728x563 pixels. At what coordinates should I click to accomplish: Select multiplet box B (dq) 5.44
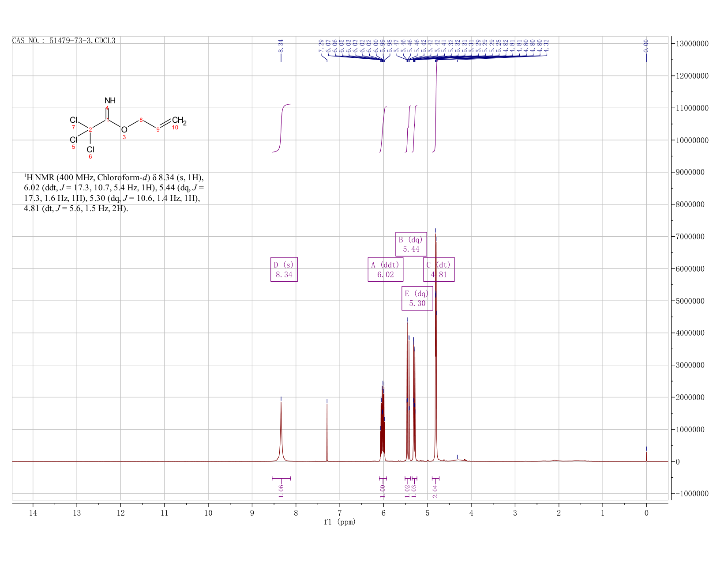coord(411,244)
